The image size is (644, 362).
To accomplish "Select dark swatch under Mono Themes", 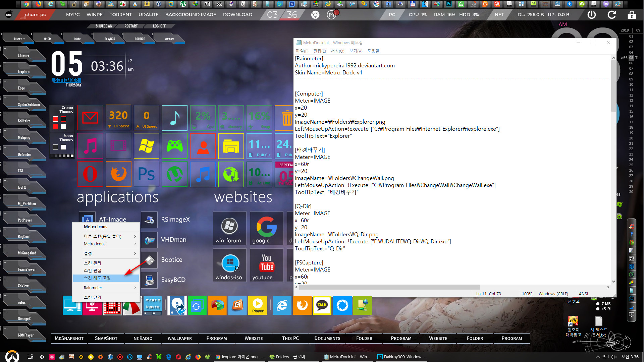I will [x=55, y=147].
